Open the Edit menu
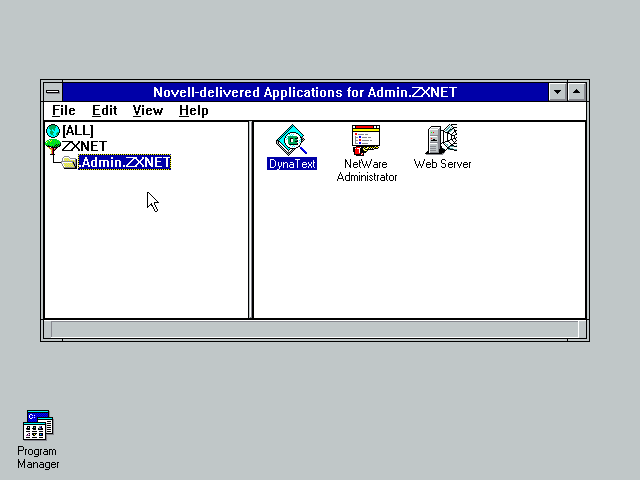Image resolution: width=640 pixels, height=480 pixels. point(104,111)
